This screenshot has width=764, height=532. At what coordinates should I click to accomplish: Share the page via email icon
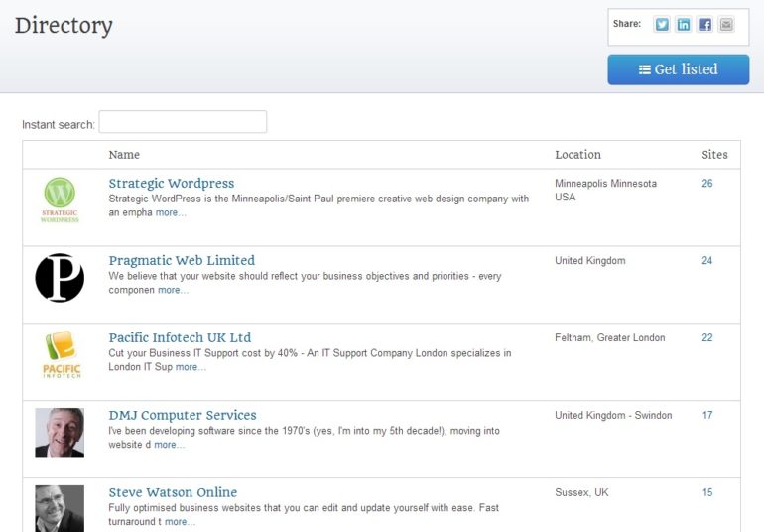[x=726, y=25]
